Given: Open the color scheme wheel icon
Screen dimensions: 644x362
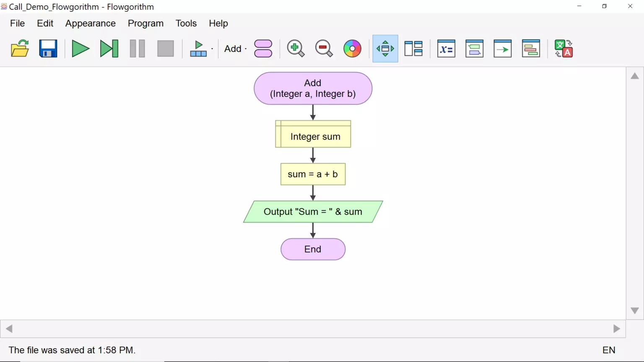Looking at the screenshot, I should (x=352, y=49).
